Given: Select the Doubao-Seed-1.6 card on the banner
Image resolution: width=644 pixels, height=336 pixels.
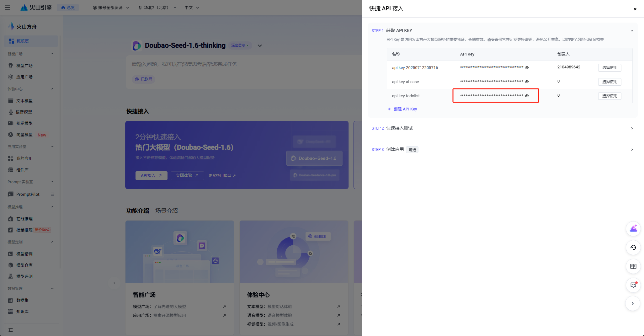Looking at the screenshot, I should (314, 158).
